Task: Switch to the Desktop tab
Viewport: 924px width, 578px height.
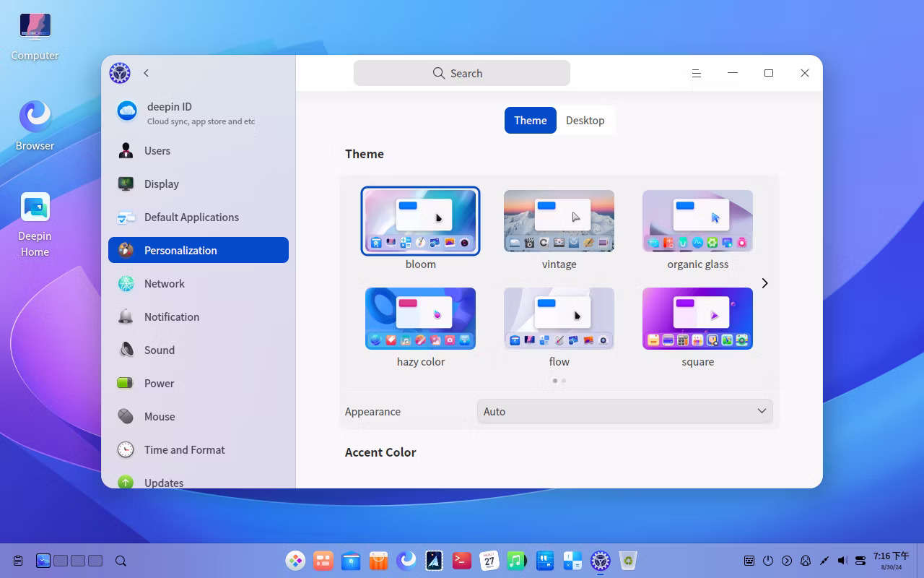Action: point(585,121)
